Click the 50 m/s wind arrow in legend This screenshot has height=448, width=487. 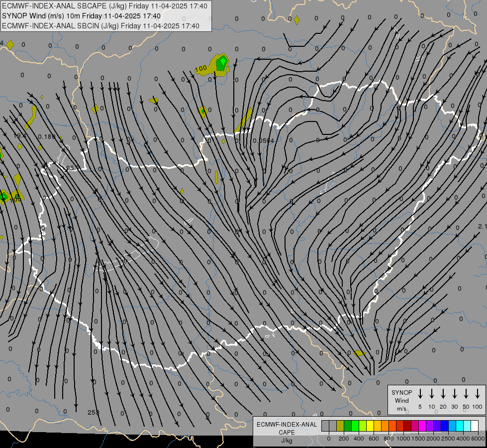pyautogui.click(x=466, y=394)
